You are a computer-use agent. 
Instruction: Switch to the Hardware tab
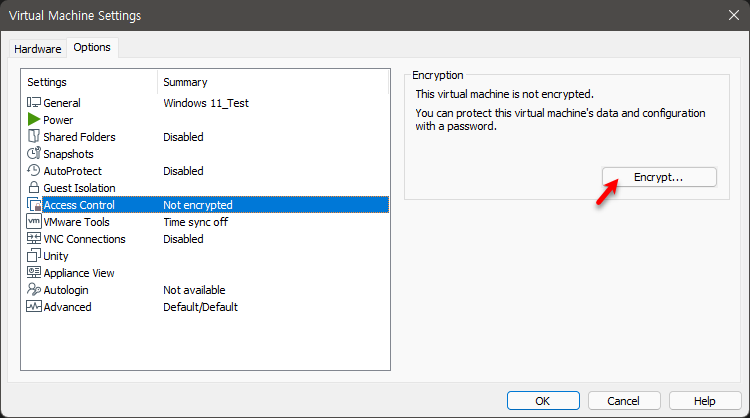pyautogui.click(x=38, y=49)
